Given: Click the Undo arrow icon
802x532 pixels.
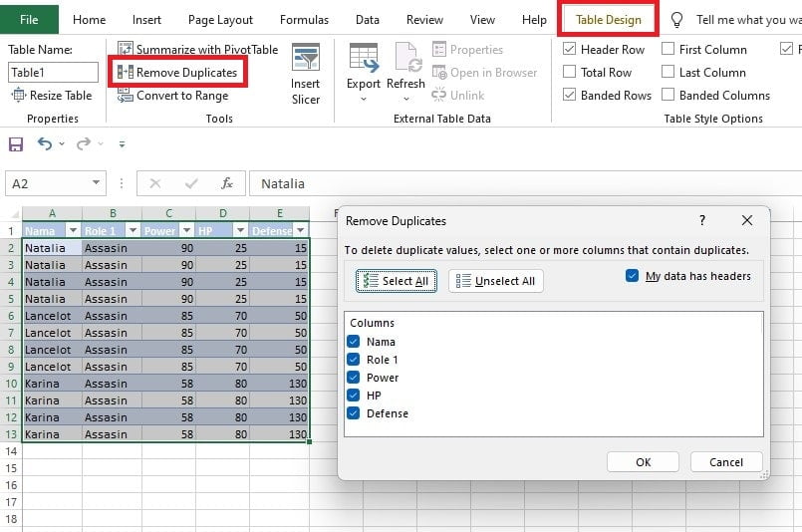Looking at the screenshot, I should coord(45,143).
